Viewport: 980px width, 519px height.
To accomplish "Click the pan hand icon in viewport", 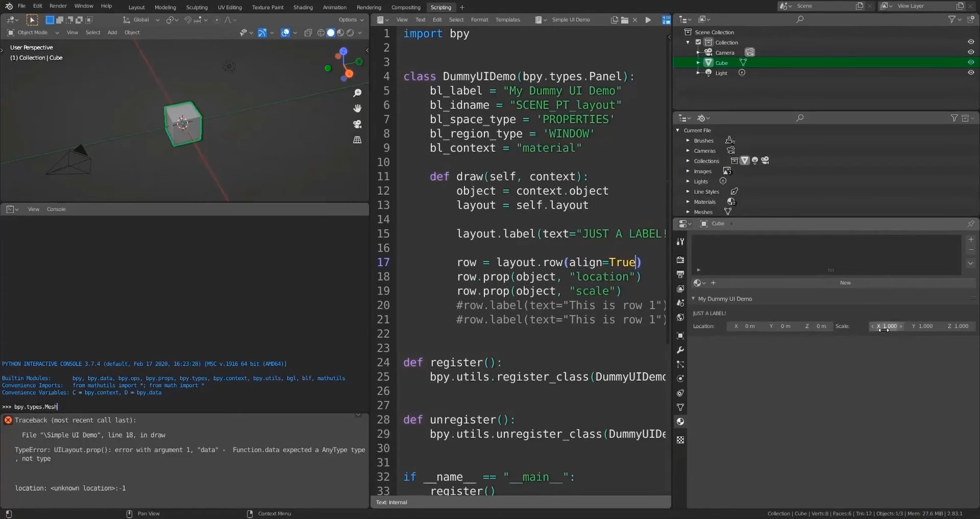I will (x=357, y=108).
